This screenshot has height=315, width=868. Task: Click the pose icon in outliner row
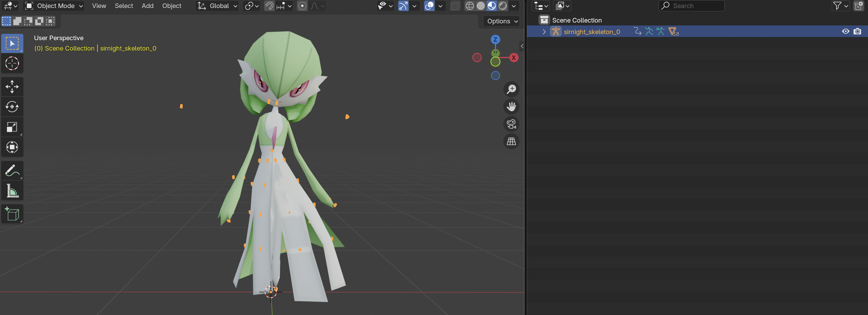pos(649,32)
